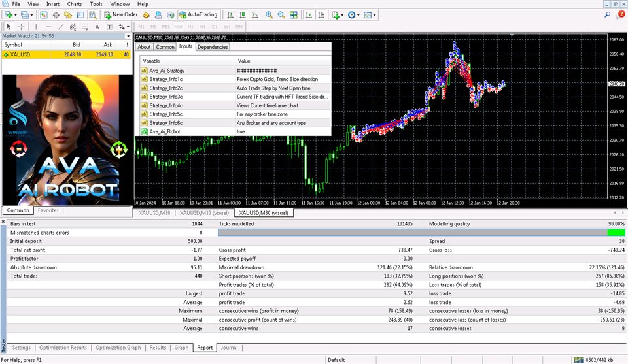Image resolution: width=628 pixels, height=364 pixels.
Task: Switch chart to line chart icon
Action: (x=254, y=15)
